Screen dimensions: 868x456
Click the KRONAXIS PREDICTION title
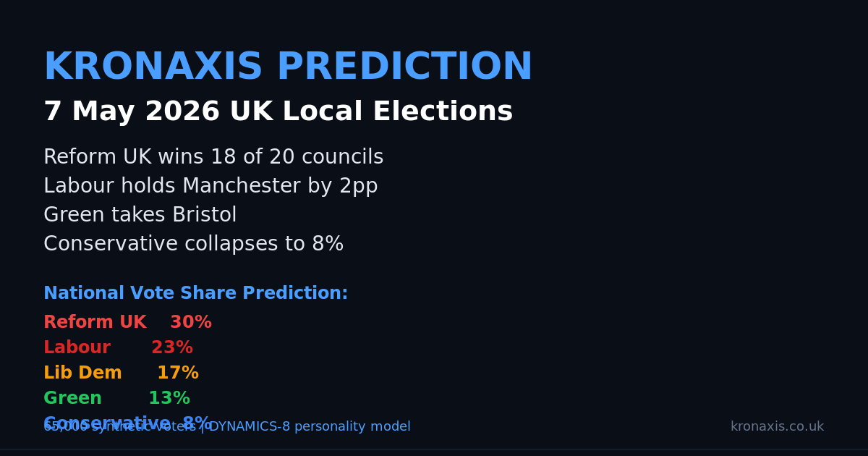(288, 67)
